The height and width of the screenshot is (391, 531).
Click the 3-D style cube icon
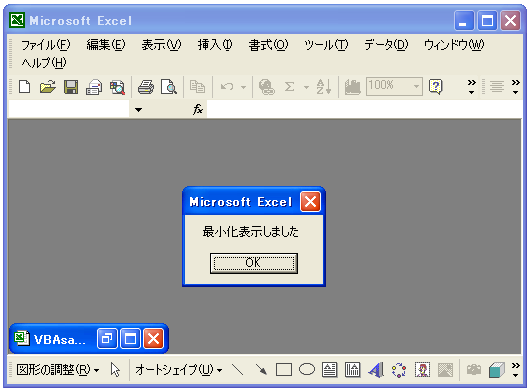pos(497,370)
